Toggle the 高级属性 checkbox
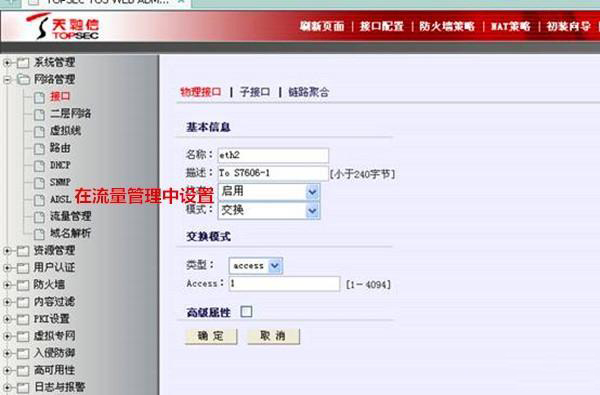The width and height of the screenshot is (600, 395). [246, 312]
